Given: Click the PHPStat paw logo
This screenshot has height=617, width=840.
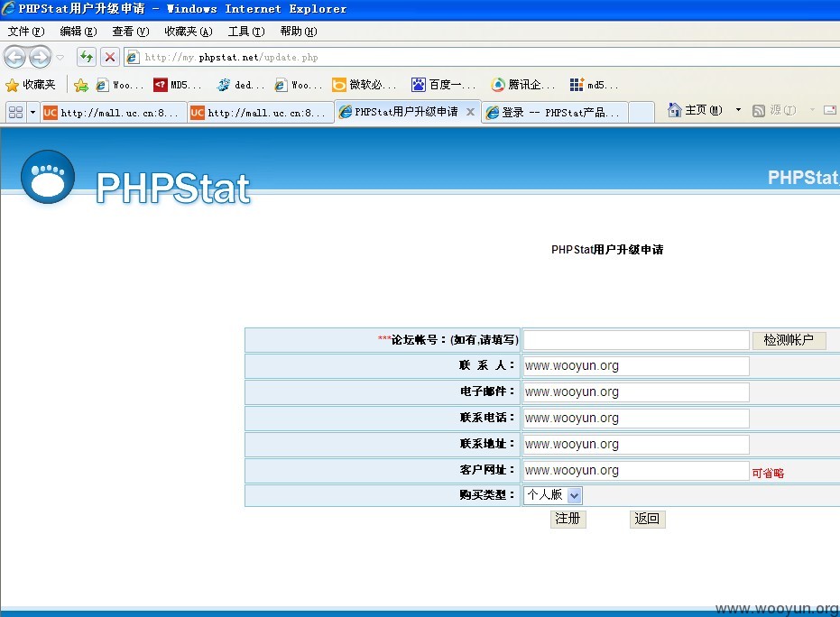Looking at the screenshot, I should 48,178.
